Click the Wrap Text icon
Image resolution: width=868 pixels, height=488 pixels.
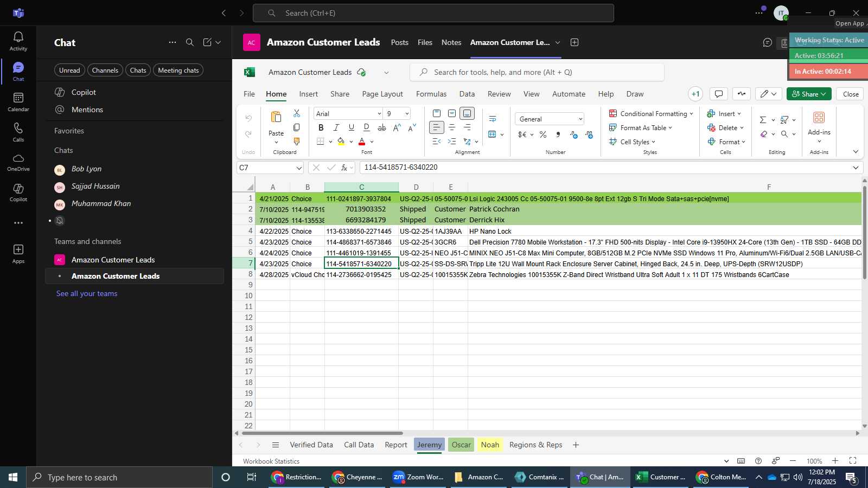pos(493,119)
